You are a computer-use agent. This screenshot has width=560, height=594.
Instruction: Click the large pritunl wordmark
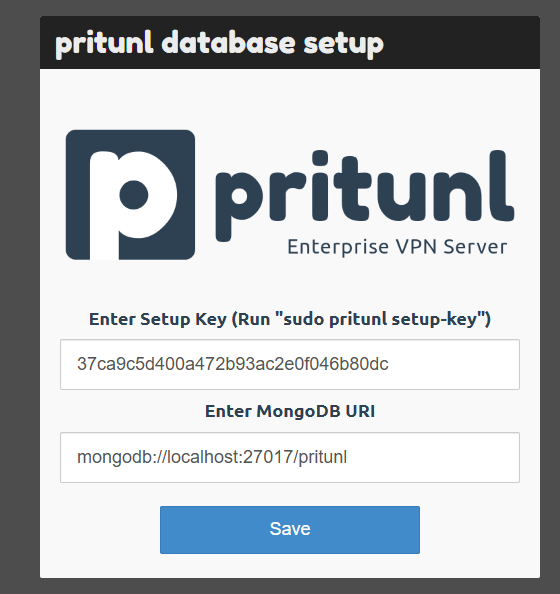[364, 195]
